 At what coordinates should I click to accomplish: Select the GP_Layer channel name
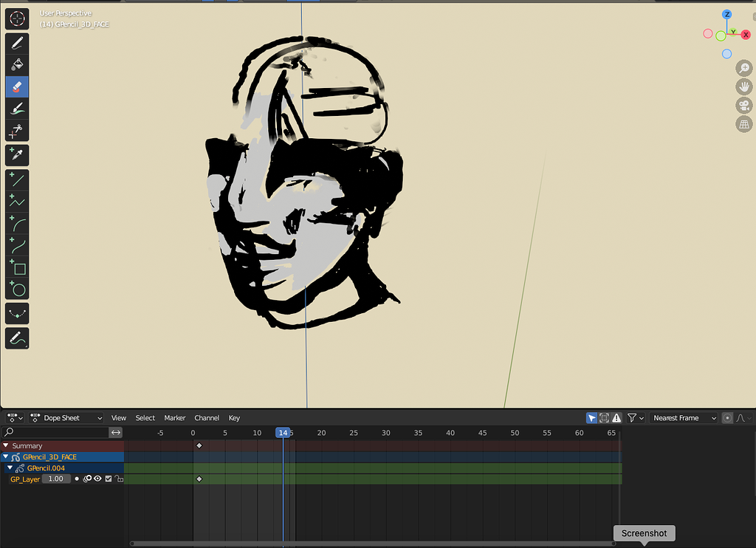(x=25, y=479)
